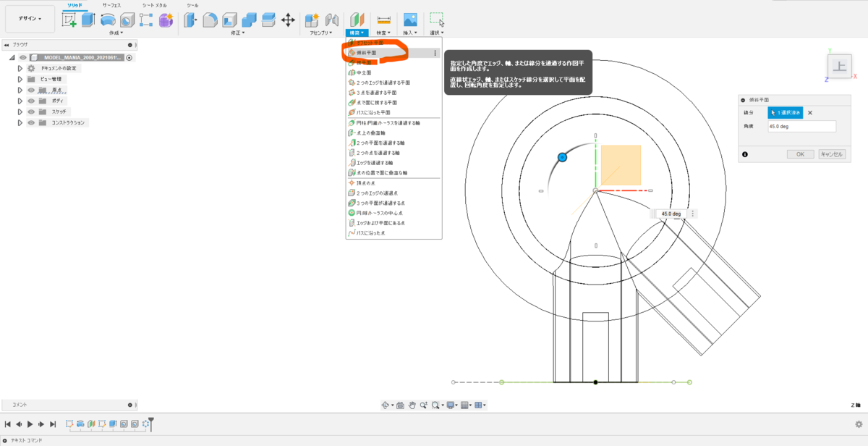Choose 中立面 from construct menu
This screenshot has height=446, width=868.
click(x=394, y=72)
